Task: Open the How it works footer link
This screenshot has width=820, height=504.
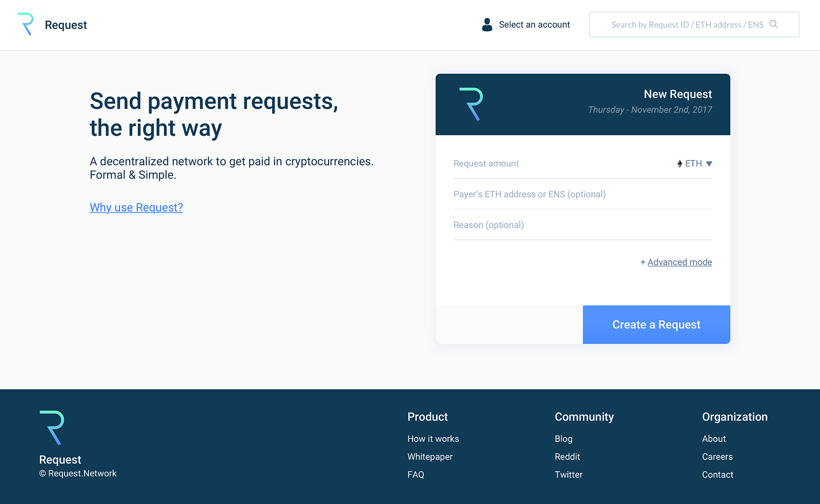Action: (433, 439)
